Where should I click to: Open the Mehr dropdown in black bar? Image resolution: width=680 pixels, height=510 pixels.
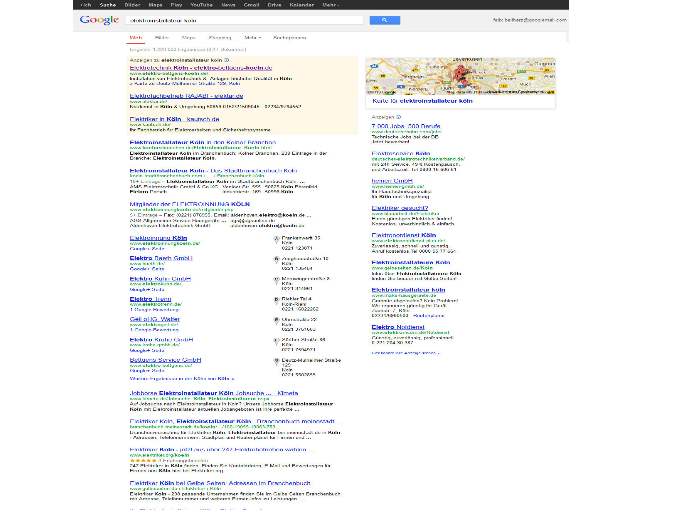(331, 5)
